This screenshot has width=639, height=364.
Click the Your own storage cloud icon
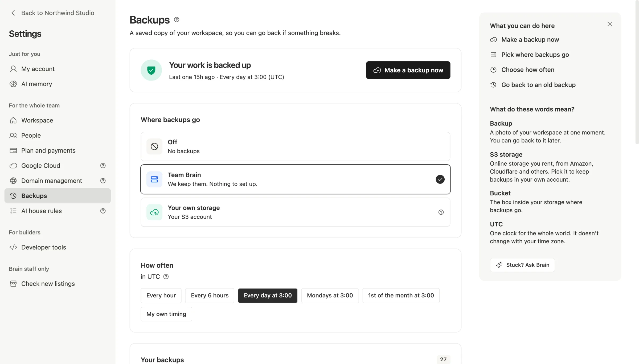[x=154, y=212]
